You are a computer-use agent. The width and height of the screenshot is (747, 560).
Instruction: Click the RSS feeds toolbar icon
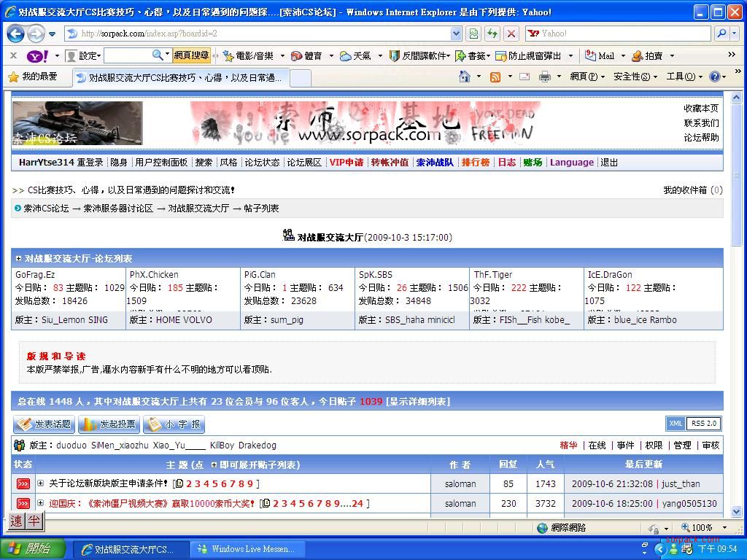(495, 77)
